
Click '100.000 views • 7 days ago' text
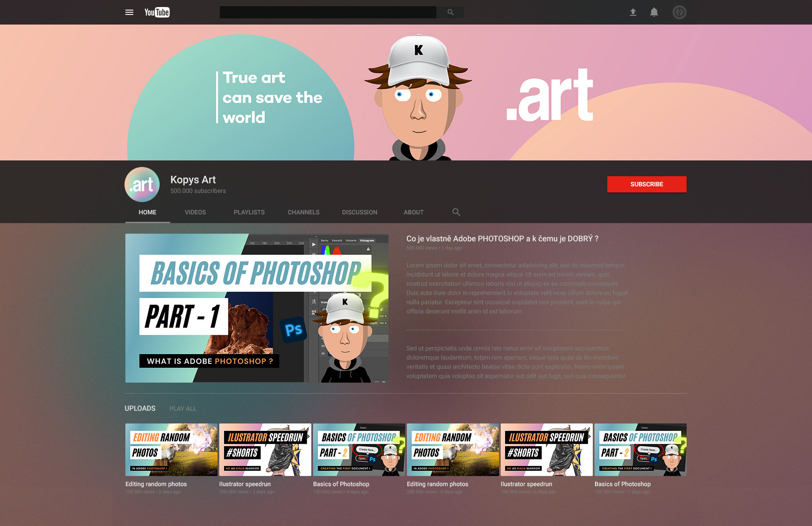[622, 492]
